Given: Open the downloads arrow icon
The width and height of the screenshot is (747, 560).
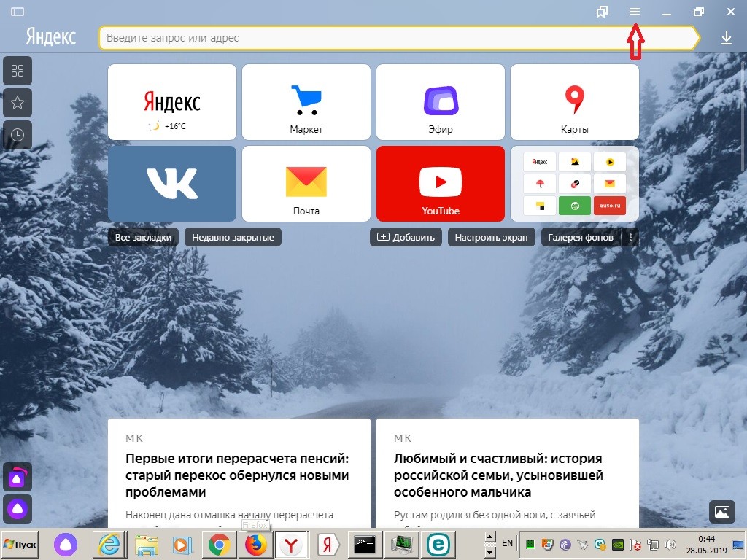Looking at the screenshot, I should pos(726,38).
